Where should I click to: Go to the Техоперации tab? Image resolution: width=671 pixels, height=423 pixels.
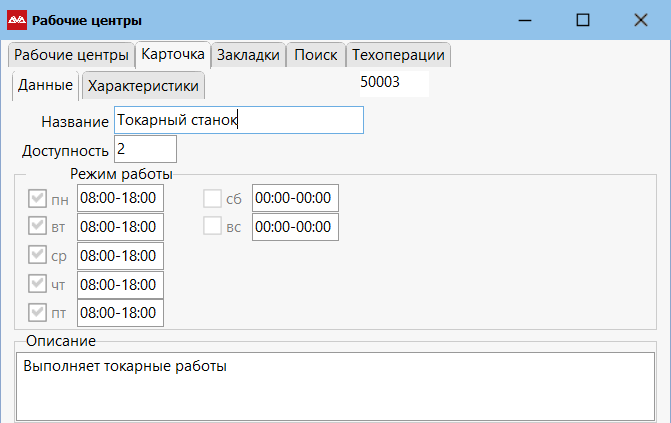pyautogui.click(x=398, y=55)
